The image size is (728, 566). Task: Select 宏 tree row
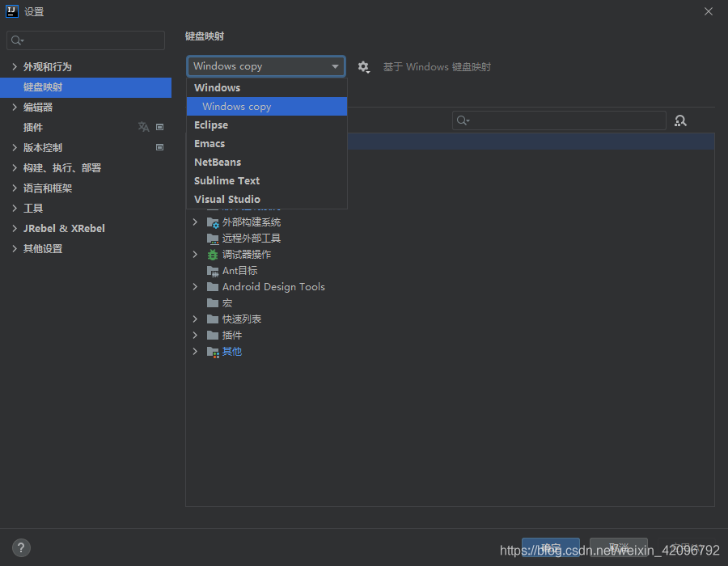450,303
